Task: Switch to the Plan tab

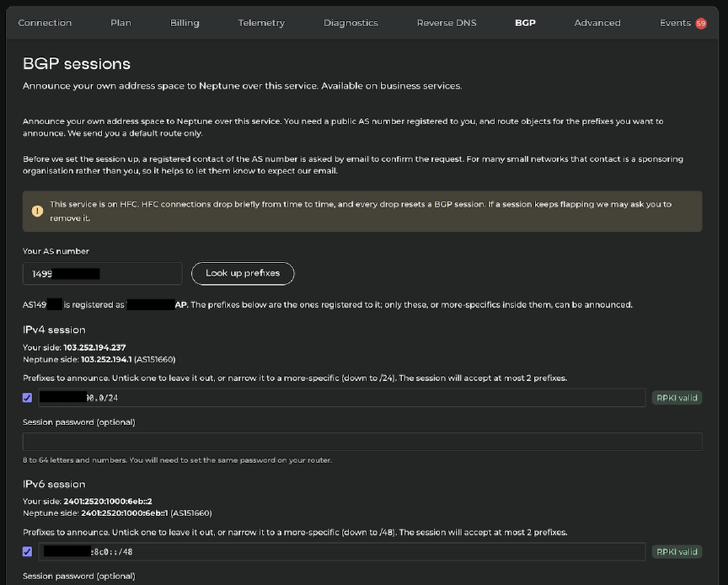Action: (120, 23)
